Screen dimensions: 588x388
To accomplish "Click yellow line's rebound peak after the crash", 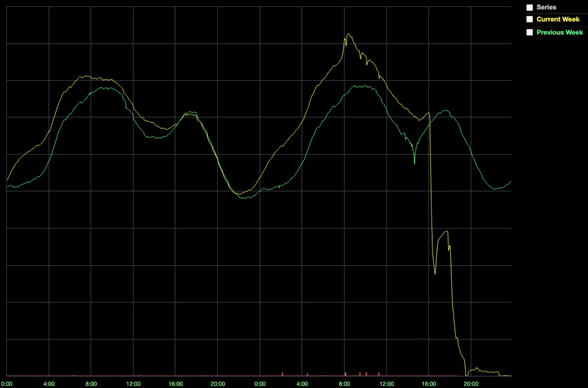I will point(446,232).
